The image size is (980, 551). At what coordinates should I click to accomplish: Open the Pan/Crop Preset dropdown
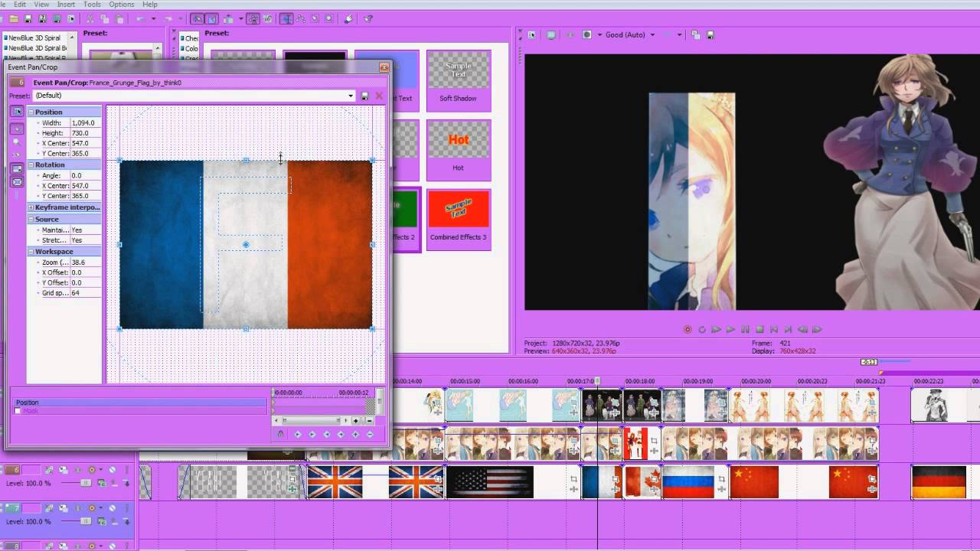pos(351,96)
